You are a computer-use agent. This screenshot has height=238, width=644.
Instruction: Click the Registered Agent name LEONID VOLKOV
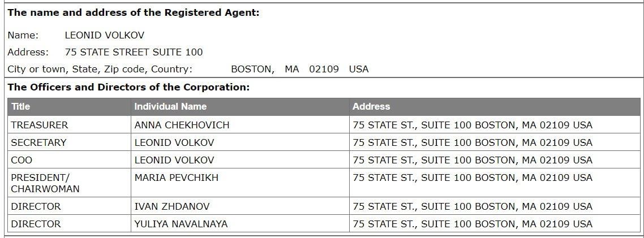[x=105, y=35]
